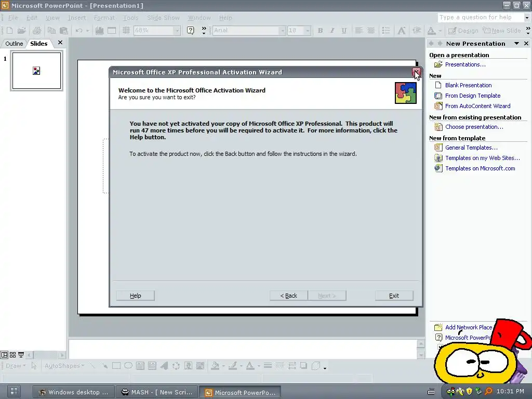The width and height of the screenshot is (532, 399).
Task: Click the Fill Color bucket on Drawing toolbar
Action: point(215,366)
